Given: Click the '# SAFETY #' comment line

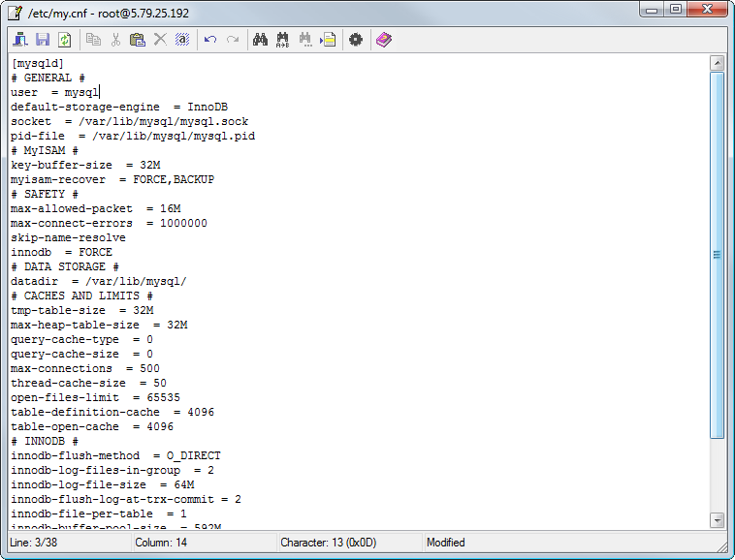Looking at the screenshot, I should click(45, 194).
